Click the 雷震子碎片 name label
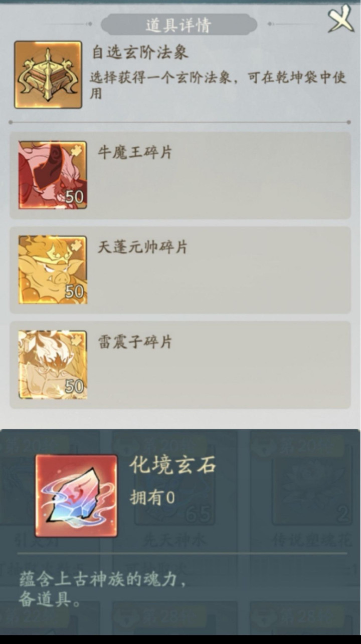 [135, 342]
